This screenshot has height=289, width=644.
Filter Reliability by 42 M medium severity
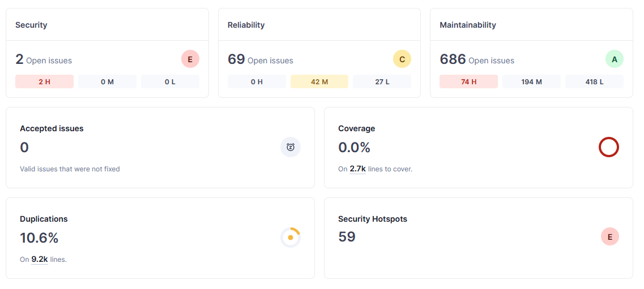(319, 82)
